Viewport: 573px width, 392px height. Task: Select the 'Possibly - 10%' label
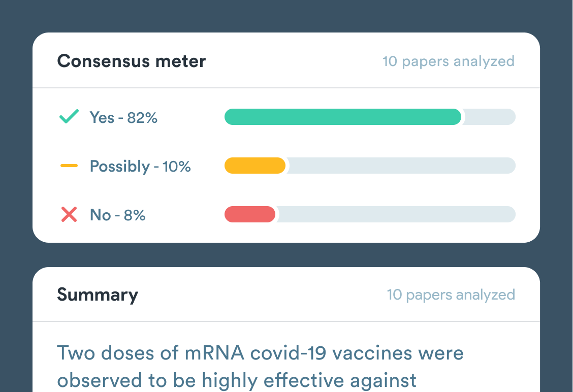coord(140,167)
